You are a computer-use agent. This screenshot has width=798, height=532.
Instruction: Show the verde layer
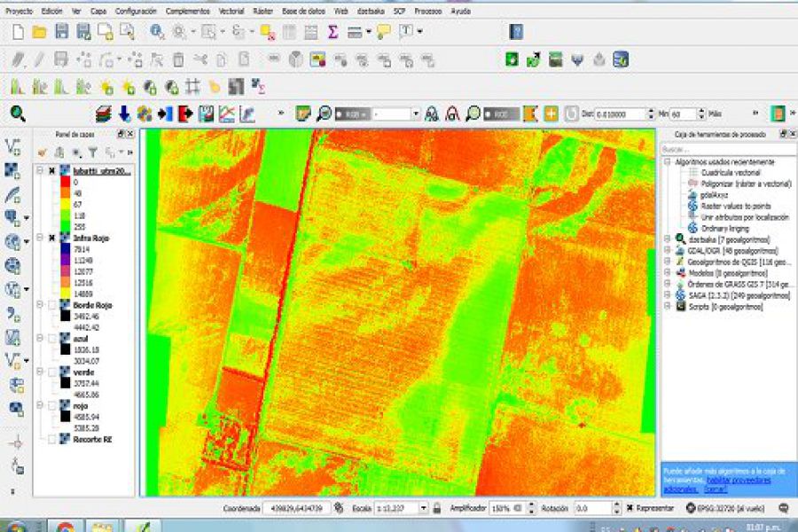click(x=52, y=372)
